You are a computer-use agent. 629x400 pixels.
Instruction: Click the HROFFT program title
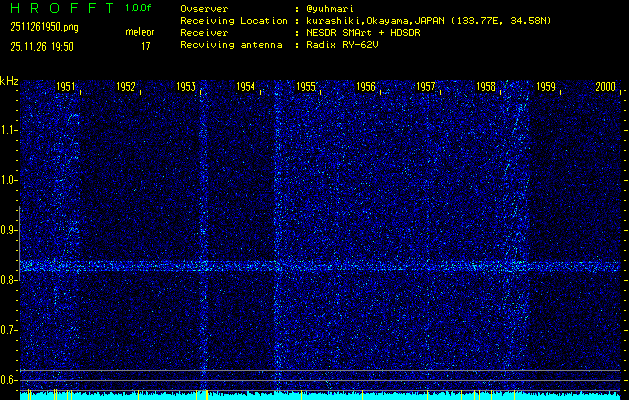click(63, 8)
